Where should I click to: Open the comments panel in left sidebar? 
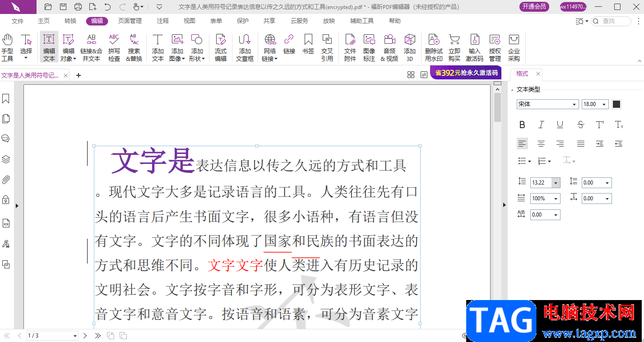point(6,139)
